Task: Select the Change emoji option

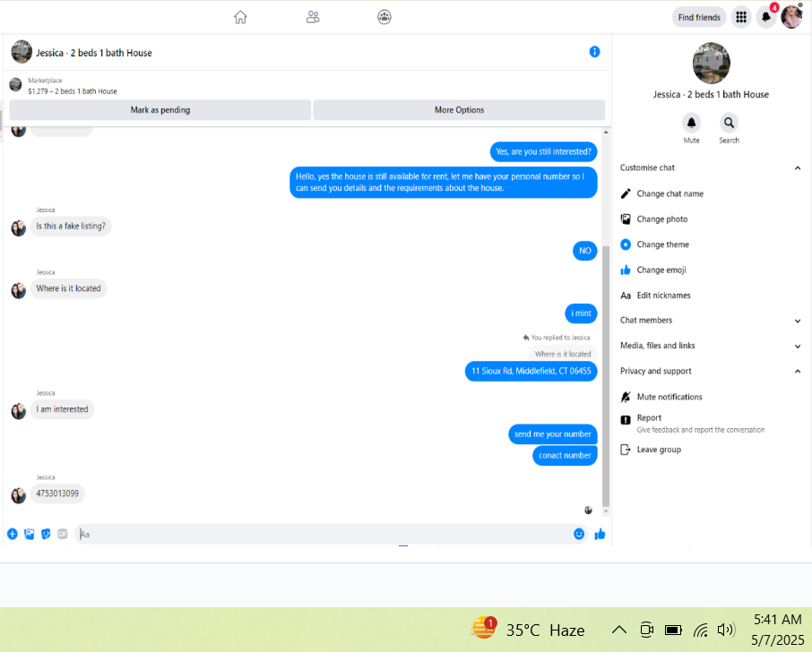Action: pos(661,270)
